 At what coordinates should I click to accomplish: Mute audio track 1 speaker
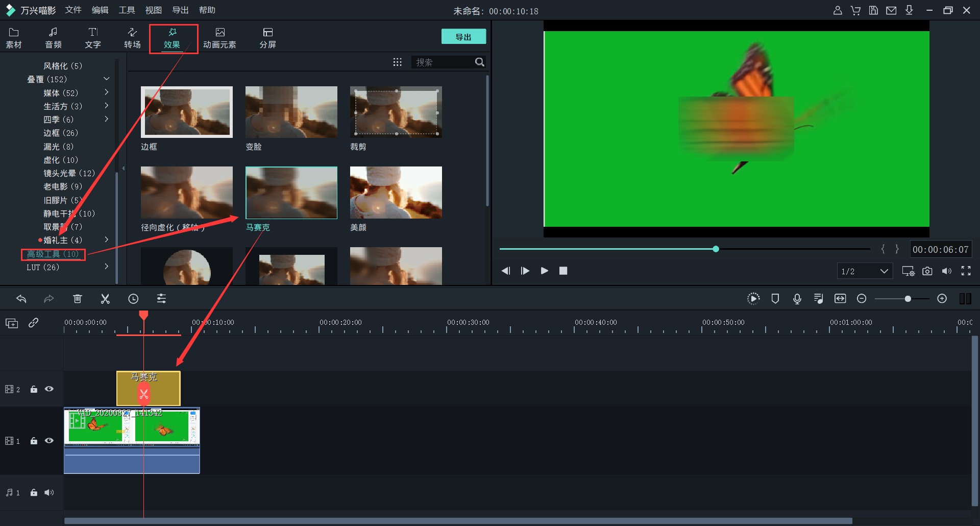point(49,493)
